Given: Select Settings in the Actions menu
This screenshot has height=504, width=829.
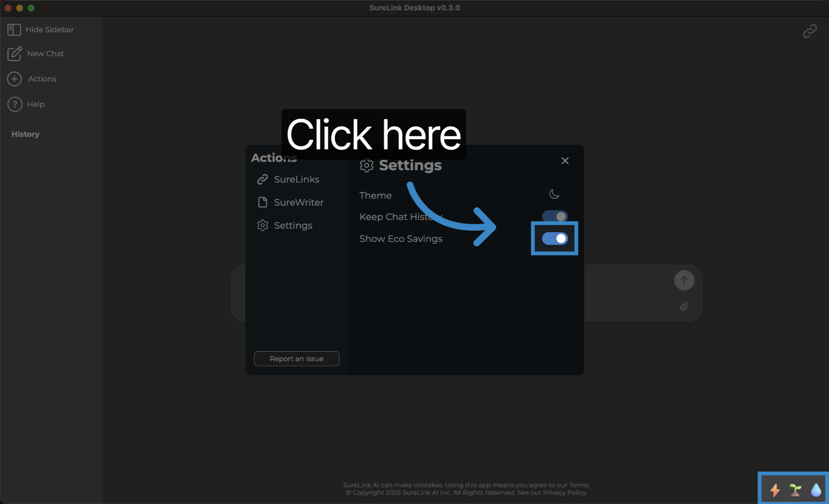Looking at the screenshot, I should point(284,225).
